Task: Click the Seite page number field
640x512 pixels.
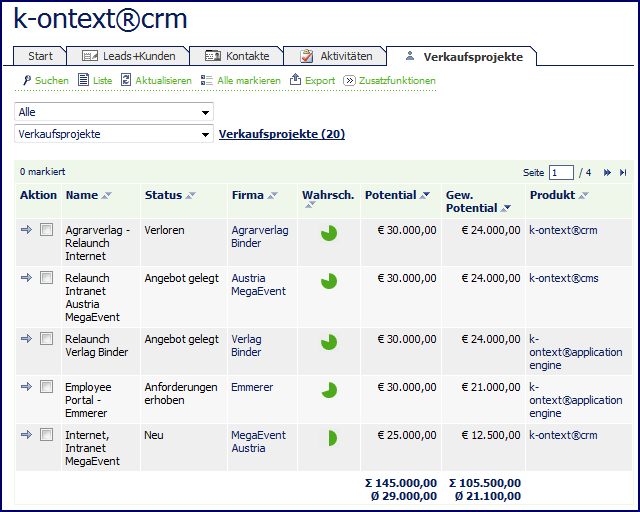Action: pos(561,173)
